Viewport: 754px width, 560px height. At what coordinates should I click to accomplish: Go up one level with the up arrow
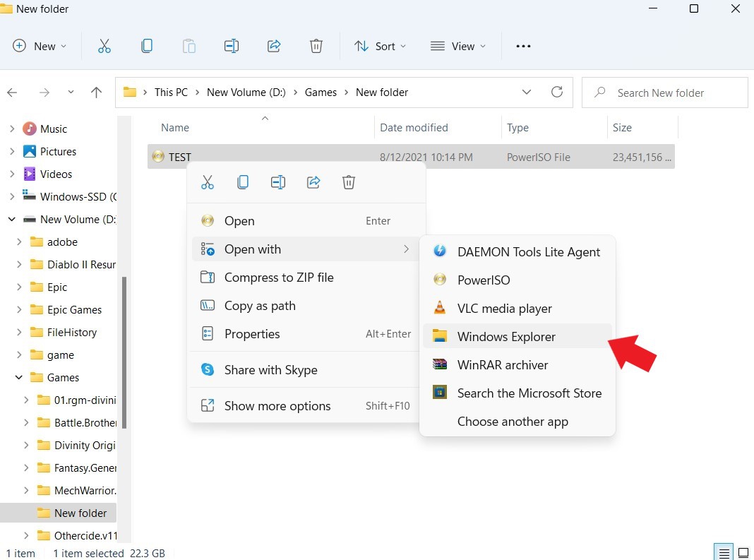[96, 93]
